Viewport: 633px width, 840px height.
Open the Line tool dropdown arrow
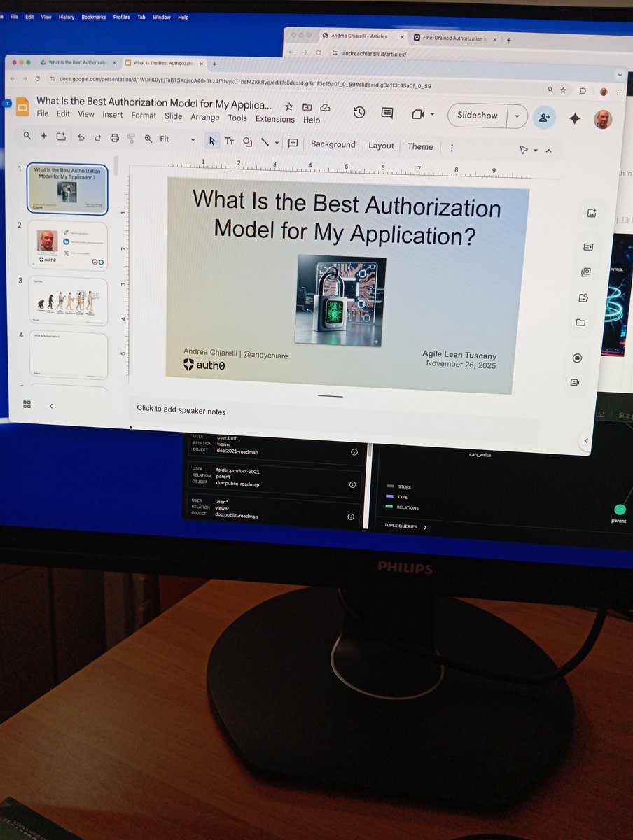tap(277, 143)
